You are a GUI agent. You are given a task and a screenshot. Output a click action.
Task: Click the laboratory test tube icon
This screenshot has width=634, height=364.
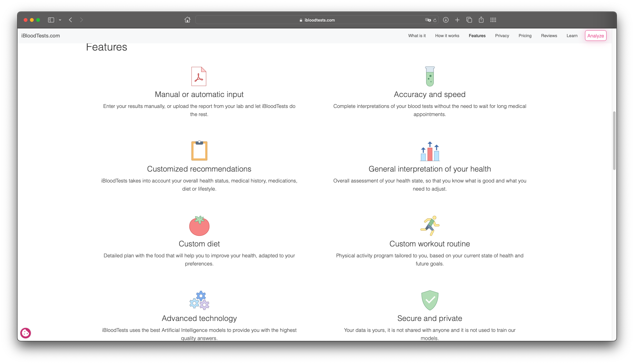[x=430, y=76]
